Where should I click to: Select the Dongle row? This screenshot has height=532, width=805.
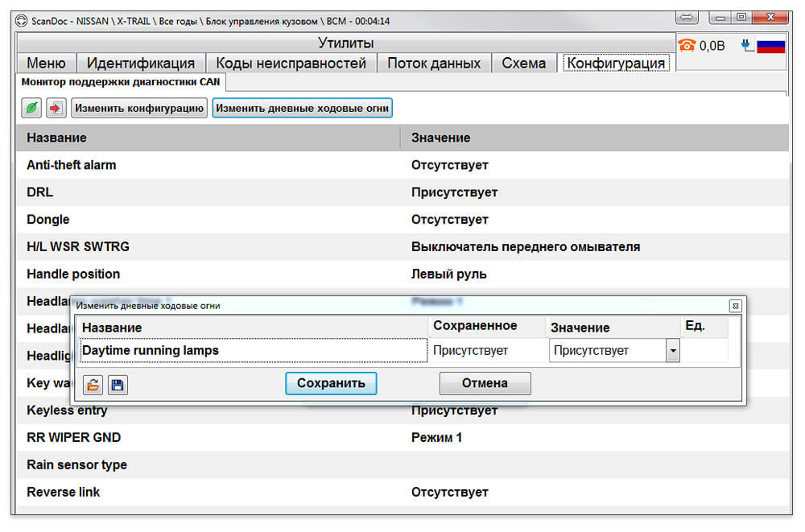tap(402, 219)
